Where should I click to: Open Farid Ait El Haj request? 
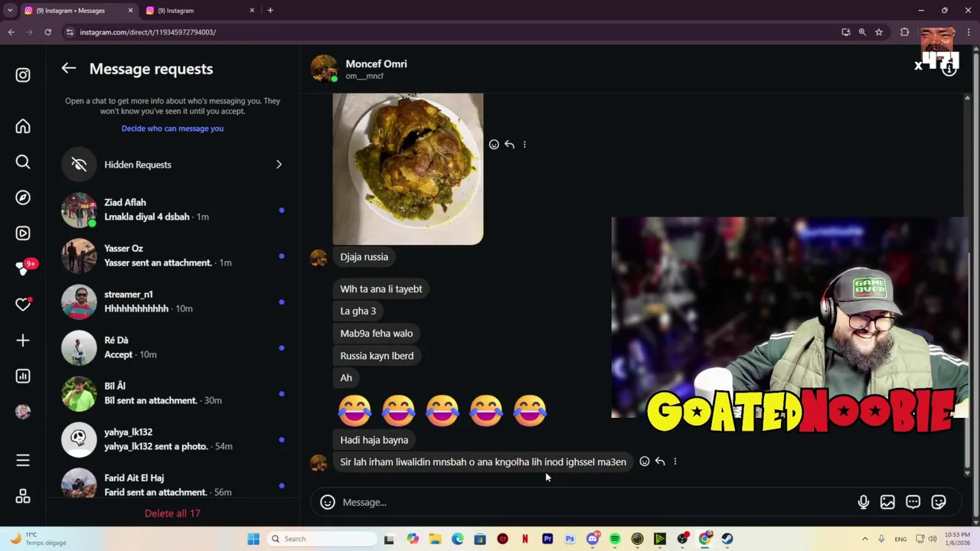tap(172, 481)
